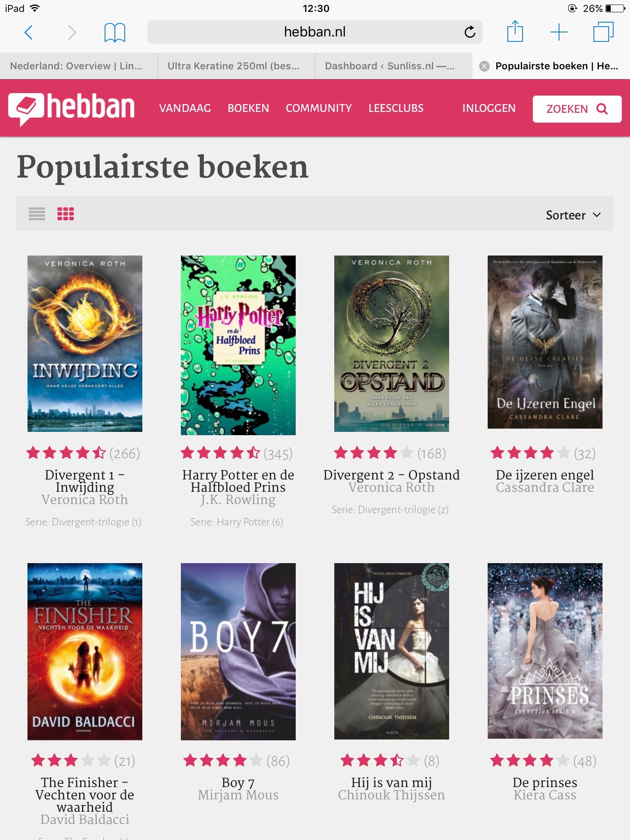
Task: Open the Boy 7 book cover
Action: 238,651
